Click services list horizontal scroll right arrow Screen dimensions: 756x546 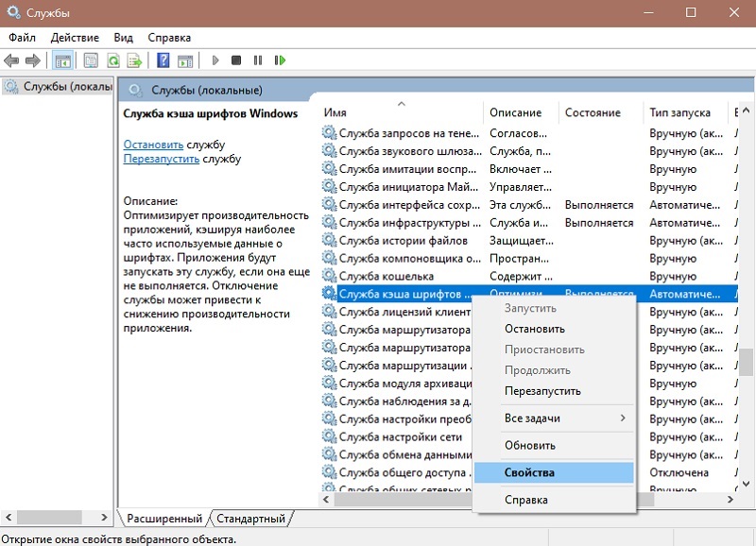coord(730,500)
